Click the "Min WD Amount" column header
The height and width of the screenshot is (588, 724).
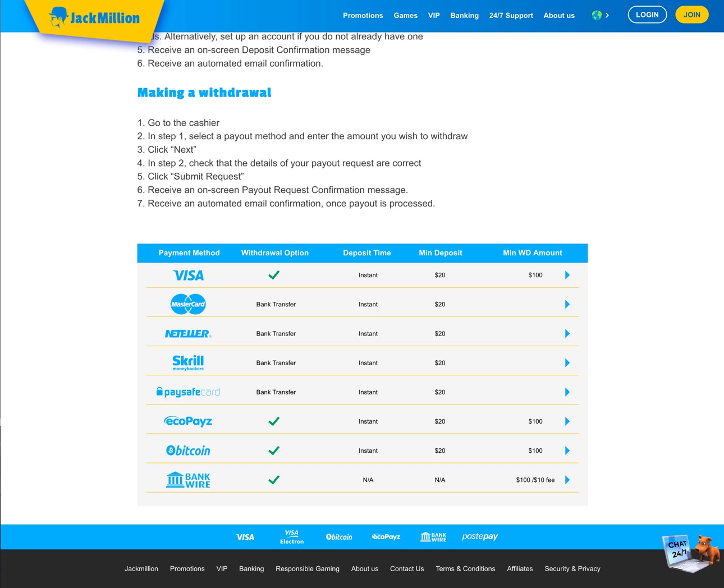pos(533,253)
